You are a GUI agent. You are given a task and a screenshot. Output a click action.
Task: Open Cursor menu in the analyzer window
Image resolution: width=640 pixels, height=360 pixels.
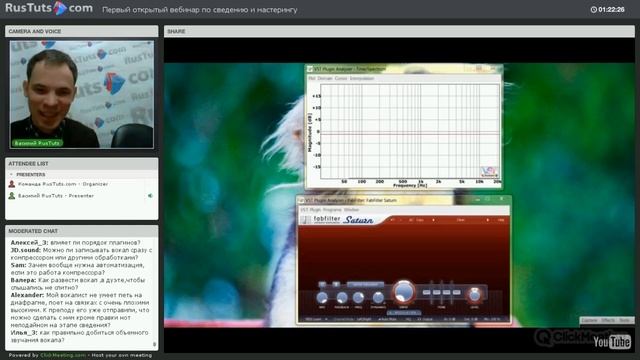pyautogui.click(x=341, y=78)
